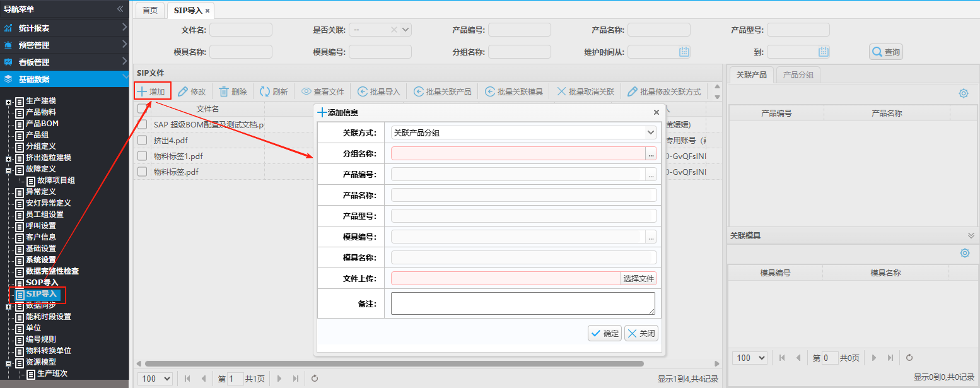
Task: Check the box for 物料标签.pdf row
Action: pyautogui.click(x=143, y=172)
